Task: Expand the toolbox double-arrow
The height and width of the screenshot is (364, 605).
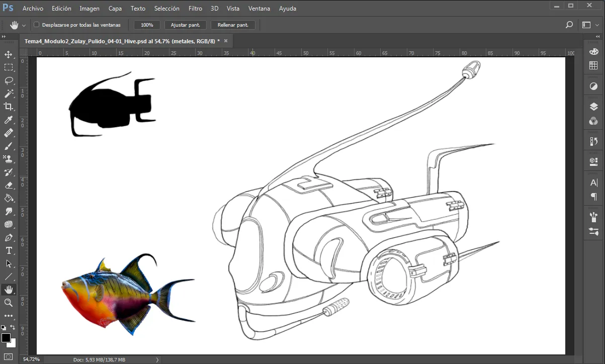Action: coord(4,37)
